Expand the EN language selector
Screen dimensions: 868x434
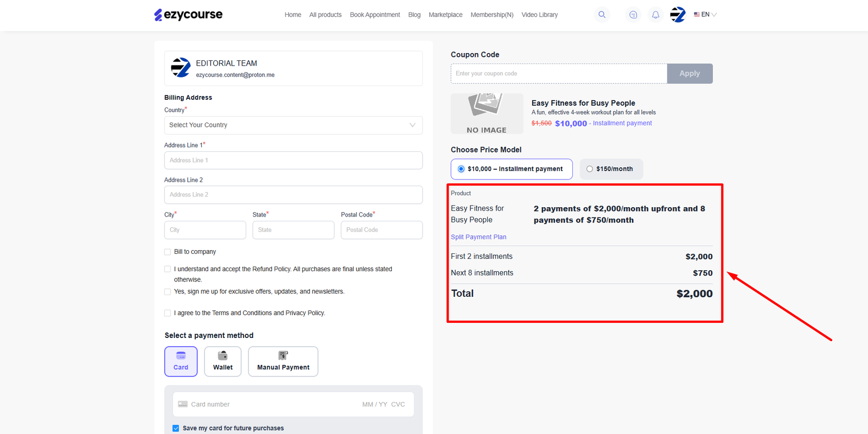coord(705,15)
